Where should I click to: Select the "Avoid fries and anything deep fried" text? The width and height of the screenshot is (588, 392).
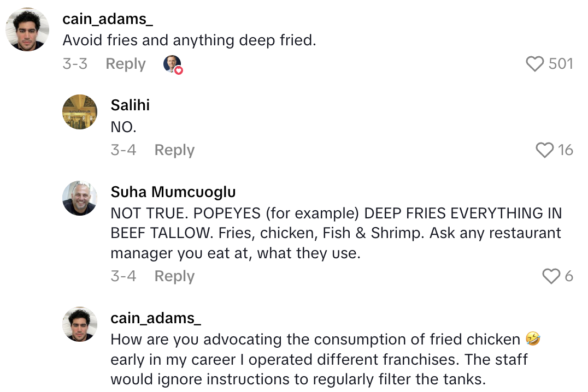[x=189, y=40]
